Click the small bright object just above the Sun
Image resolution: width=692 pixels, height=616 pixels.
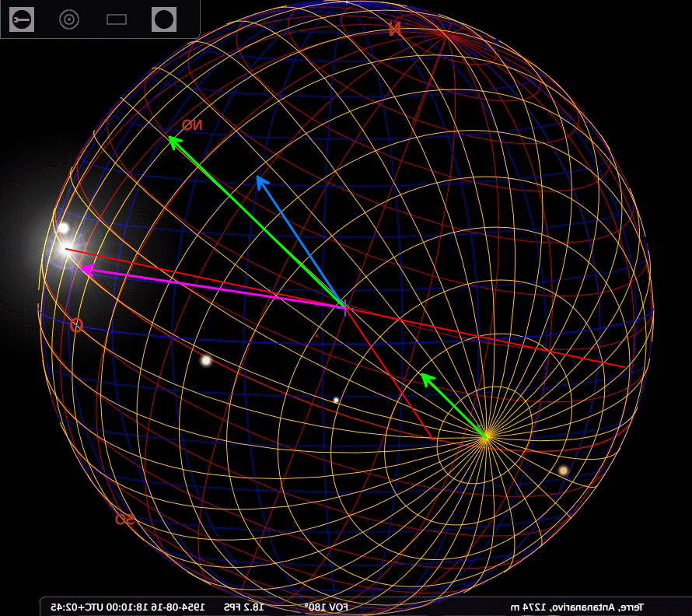(64, 228)
